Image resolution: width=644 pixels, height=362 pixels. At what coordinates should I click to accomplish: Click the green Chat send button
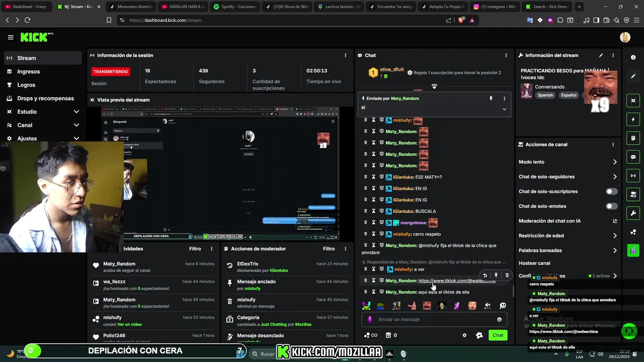pos(498,335)
